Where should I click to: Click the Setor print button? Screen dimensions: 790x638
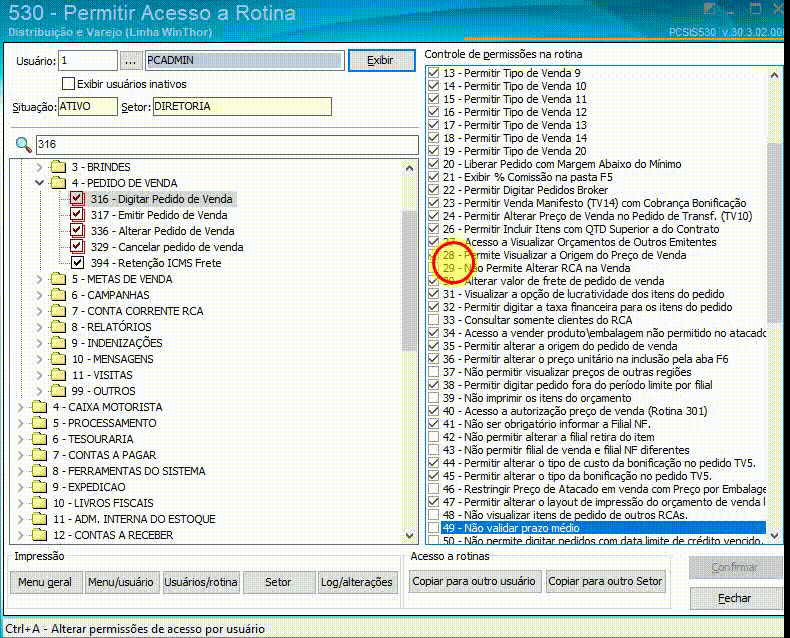pos(278,582)
